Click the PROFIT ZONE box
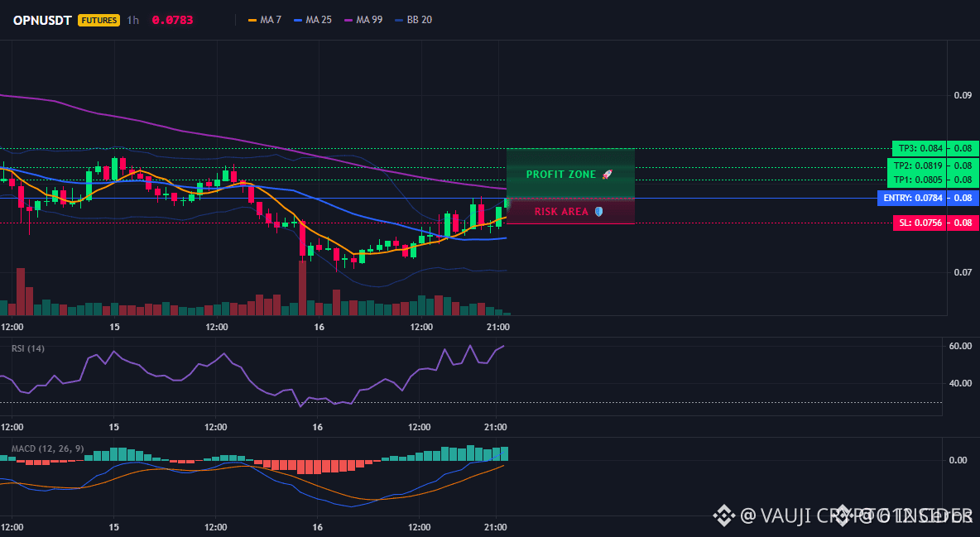 570,174
